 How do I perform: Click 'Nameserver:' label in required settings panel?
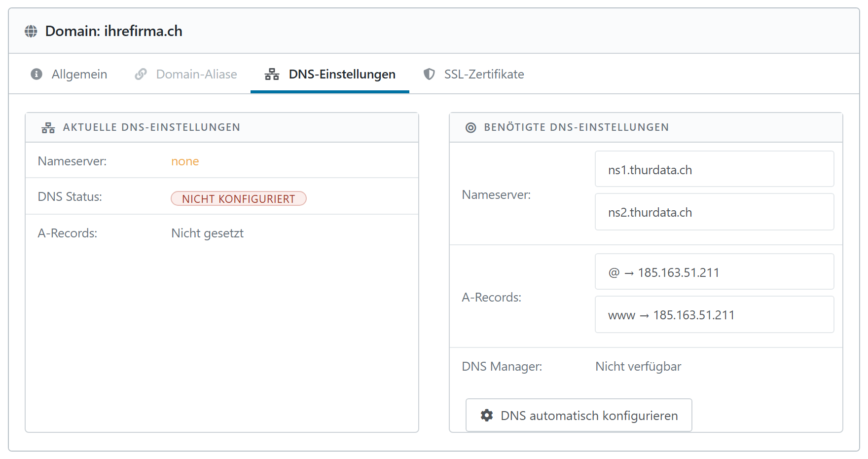(497, 195)
